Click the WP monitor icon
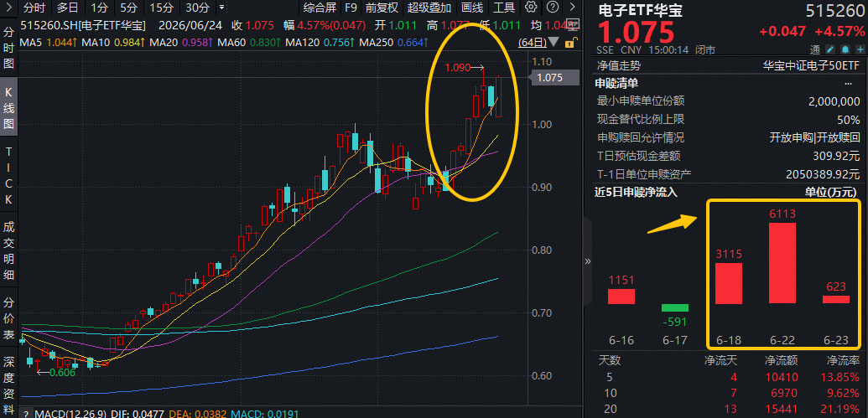Viewport: 868px width, 418px height. 573,25
